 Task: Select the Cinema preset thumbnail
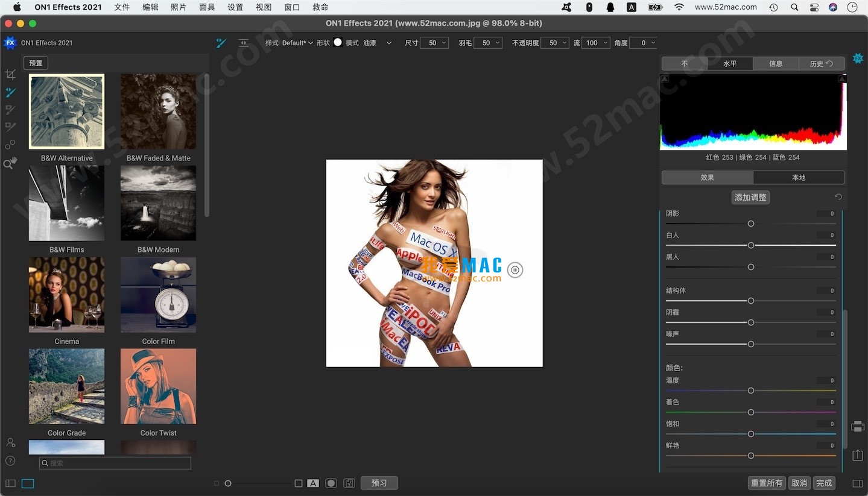click(x=66, y=295)
